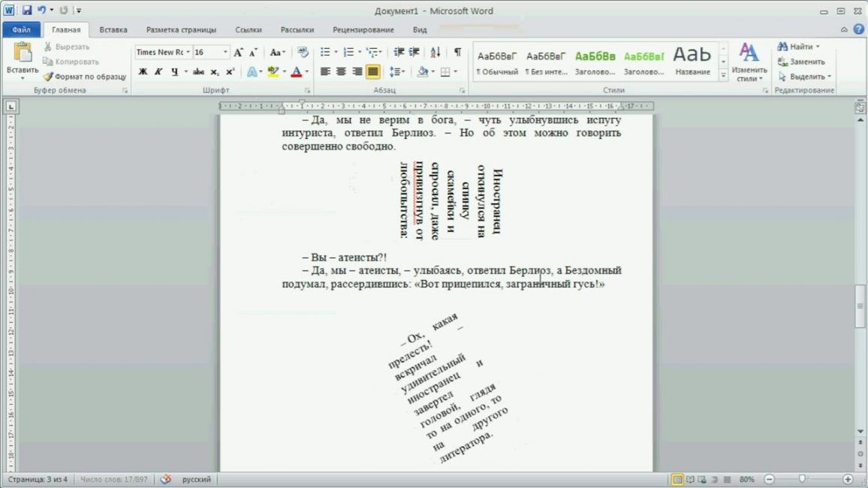Switch to Рецензирование tab
The width and height of the screenshot is (868, 488).
[x=363, y=30]
